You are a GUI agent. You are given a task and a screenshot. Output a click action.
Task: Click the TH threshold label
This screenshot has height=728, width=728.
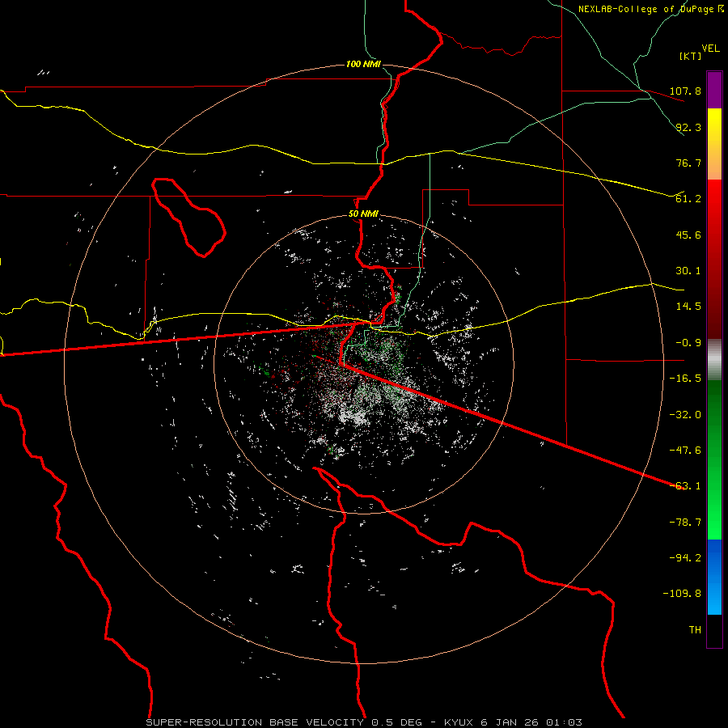click(695, 630)
